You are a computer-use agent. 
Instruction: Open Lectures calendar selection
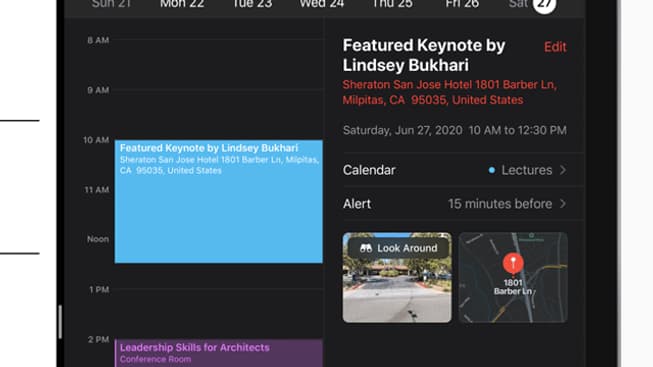(526, 170)
